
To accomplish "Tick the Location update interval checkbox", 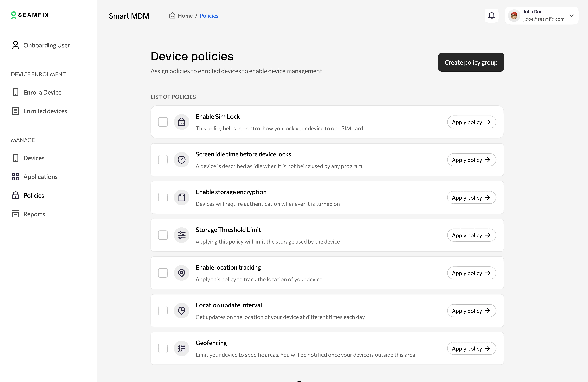I will click(163, 311).
